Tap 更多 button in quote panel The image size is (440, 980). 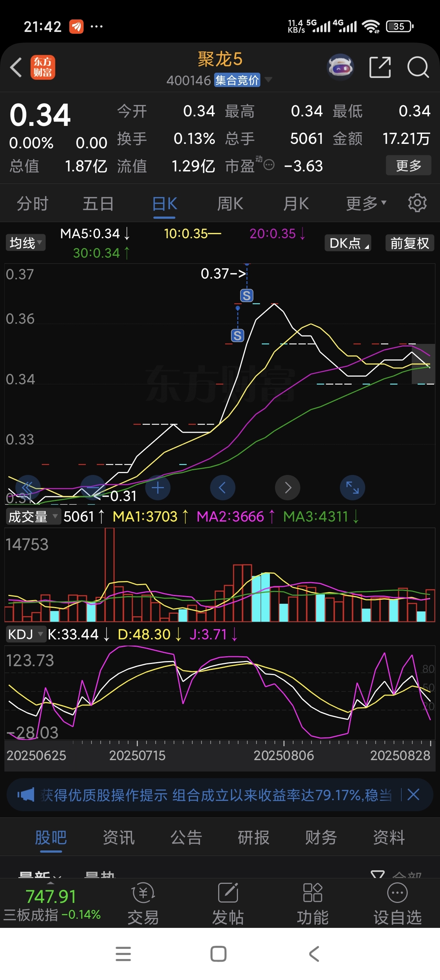(x=408, y=165)
